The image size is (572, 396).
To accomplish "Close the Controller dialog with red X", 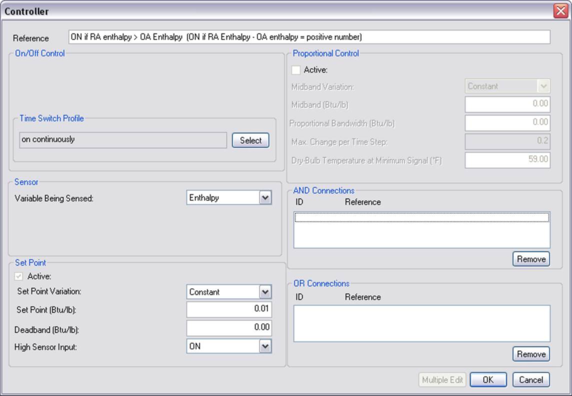I will tap(561, 11).
